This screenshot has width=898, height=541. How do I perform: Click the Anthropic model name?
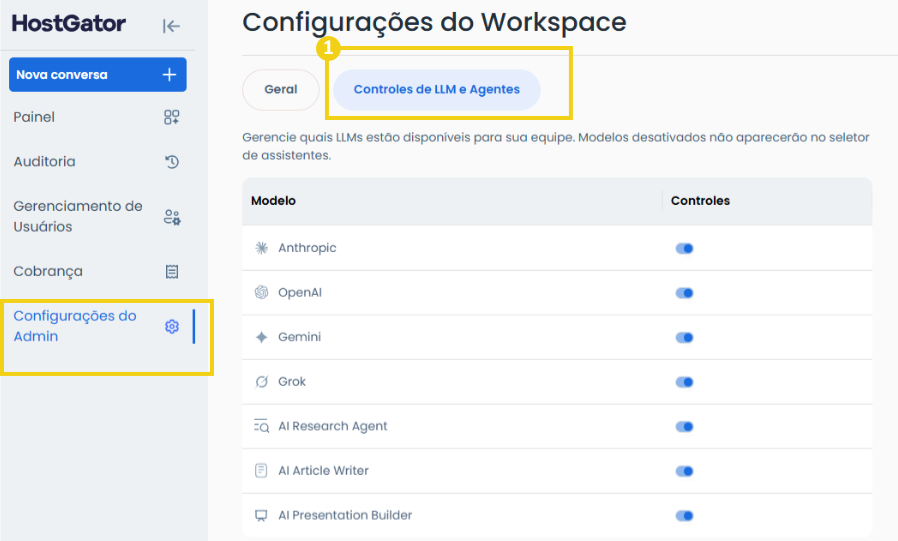tap(307, 248)
